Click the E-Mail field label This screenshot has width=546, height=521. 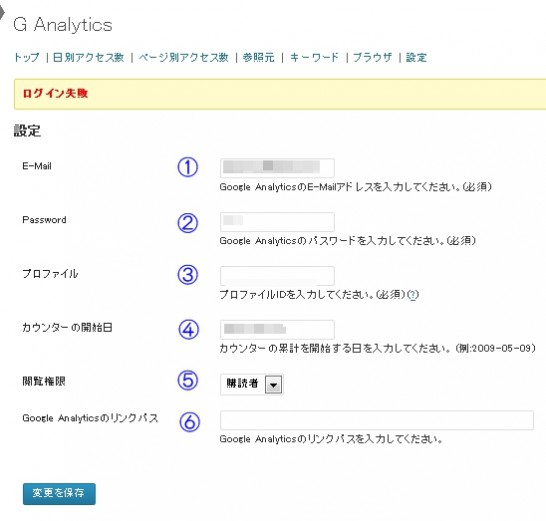click(37, 166)
